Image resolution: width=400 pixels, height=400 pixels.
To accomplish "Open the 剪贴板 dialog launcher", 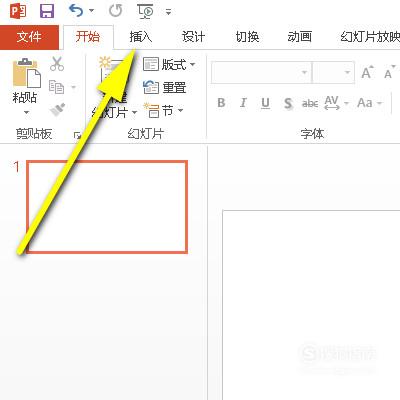I will pyautogui.click(x=77, y=135).
